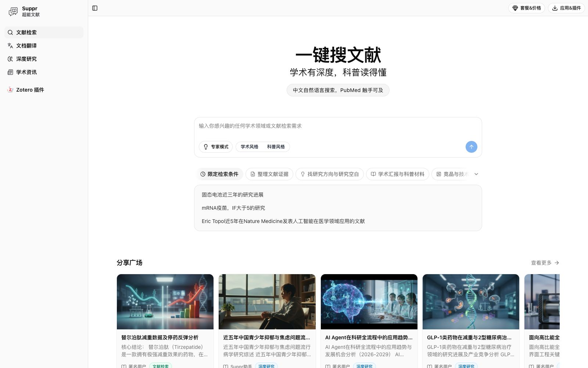Screen dimensions: 588x368
Task: Select 学术风格 style option
Action: pyautogui.click(x=250, y=147)
